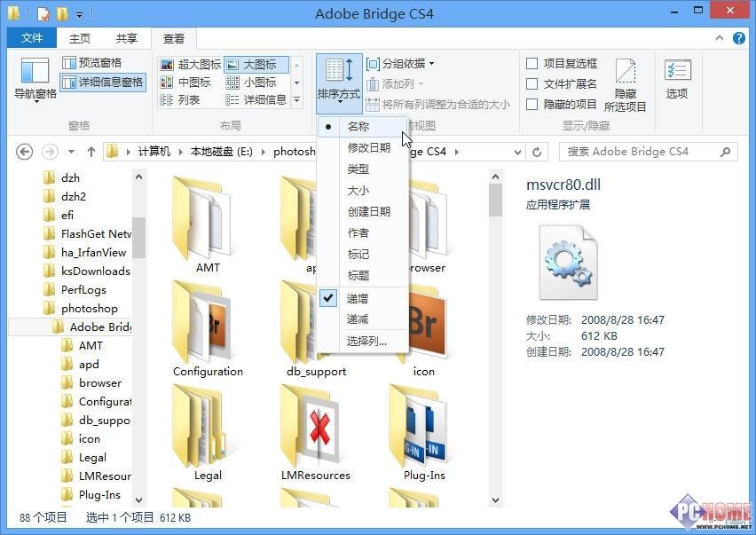
Task: Enable the 项目复选框 item checkboxes option
Action: click(x=532, y=64)
